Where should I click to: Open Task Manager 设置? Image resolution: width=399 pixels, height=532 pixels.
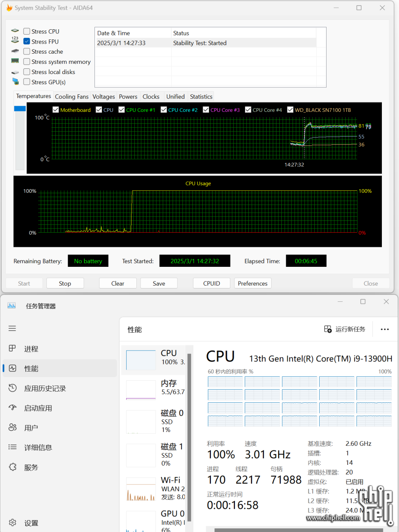(x=60, y=523)
